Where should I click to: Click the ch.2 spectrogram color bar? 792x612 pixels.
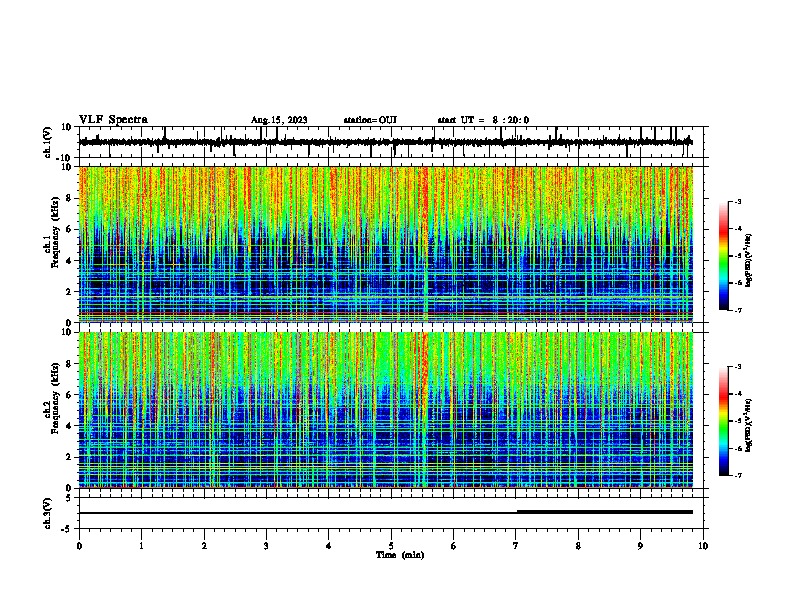(723, 421)
